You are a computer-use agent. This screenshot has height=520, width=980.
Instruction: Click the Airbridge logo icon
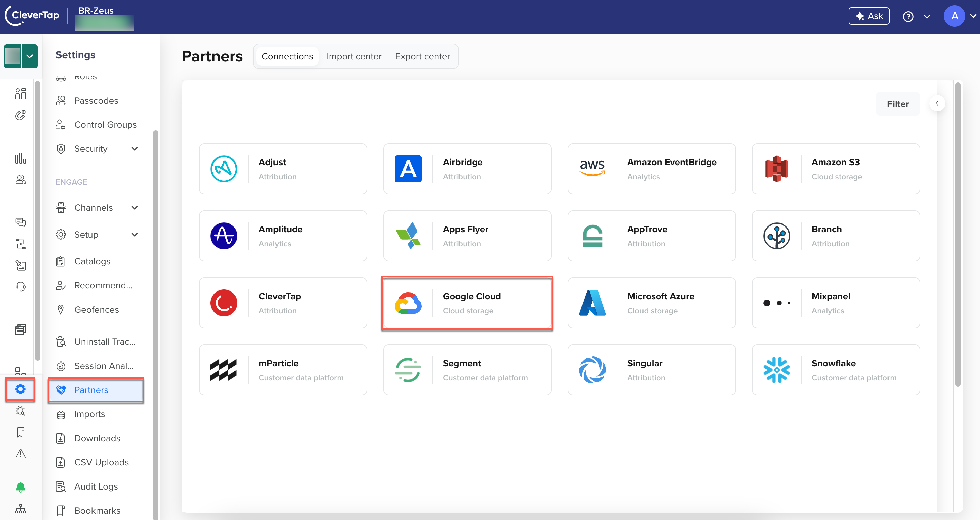click(408, 169)
